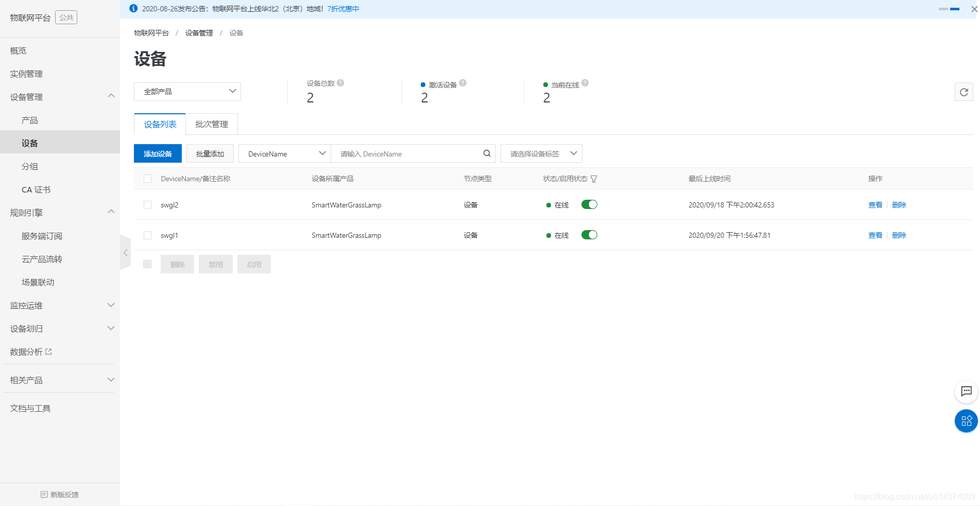
Task: Close the announcement bar
Action: pyautogui.click(x=974, y=9)
